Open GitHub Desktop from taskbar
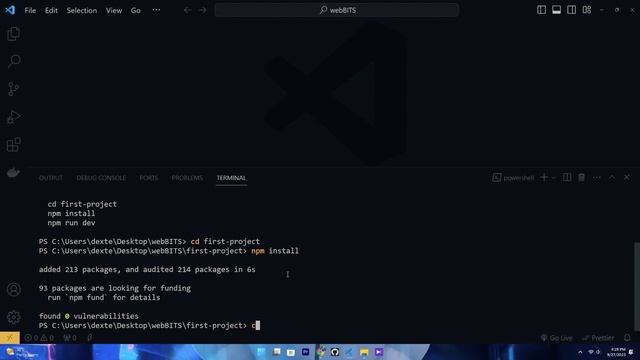Viewport: 640px width, 360px height. coord(335,352)
